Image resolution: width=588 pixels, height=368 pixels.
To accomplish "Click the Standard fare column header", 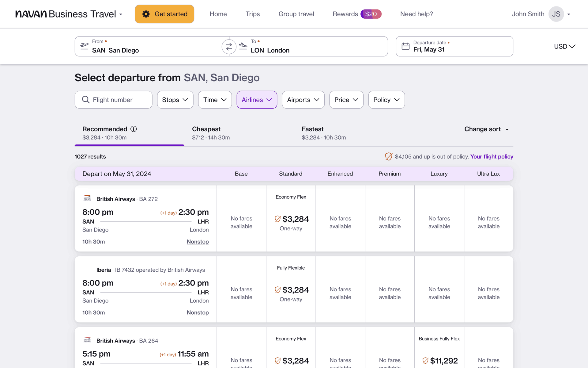I will pyautogui.click(x=291, y=174).
